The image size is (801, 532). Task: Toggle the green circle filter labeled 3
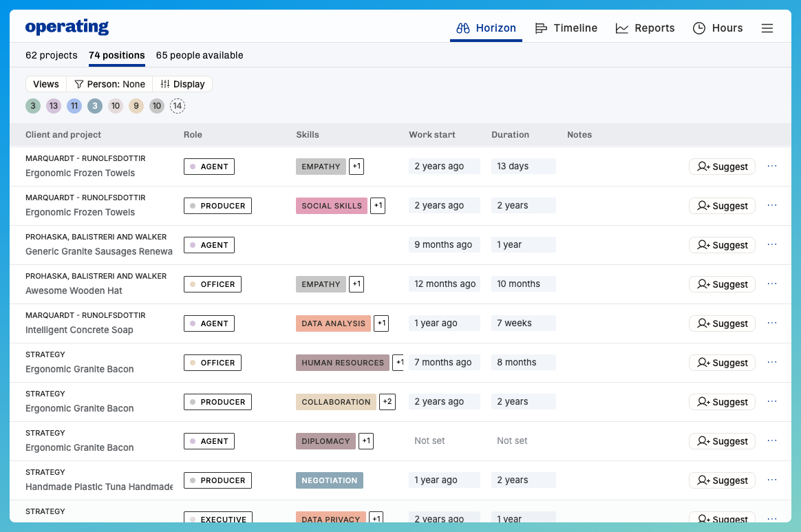click(33, 106)
